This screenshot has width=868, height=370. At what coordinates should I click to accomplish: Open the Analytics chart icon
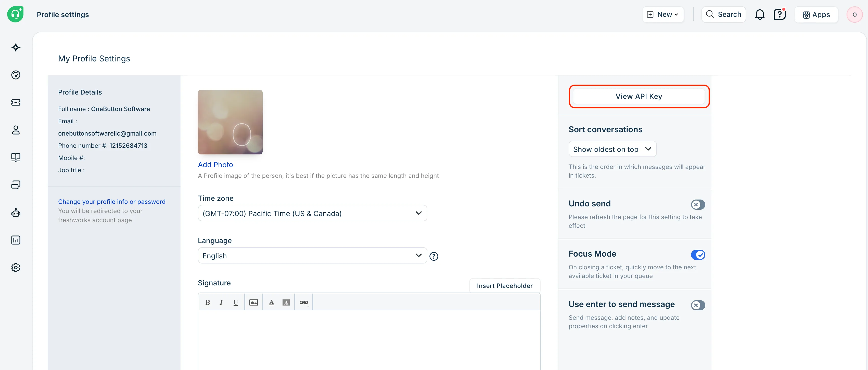(x=16, y=240)
